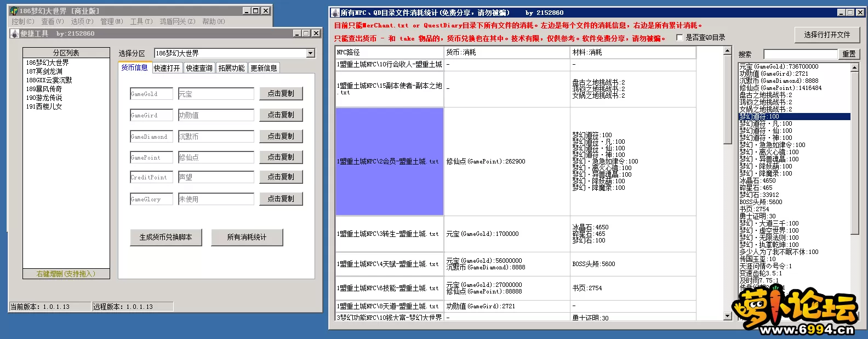Image resolution: width=868 pixels, height=339 pixels.
Task: Select 190游龙传说 in the 分区列表
Action: [44, 98]
